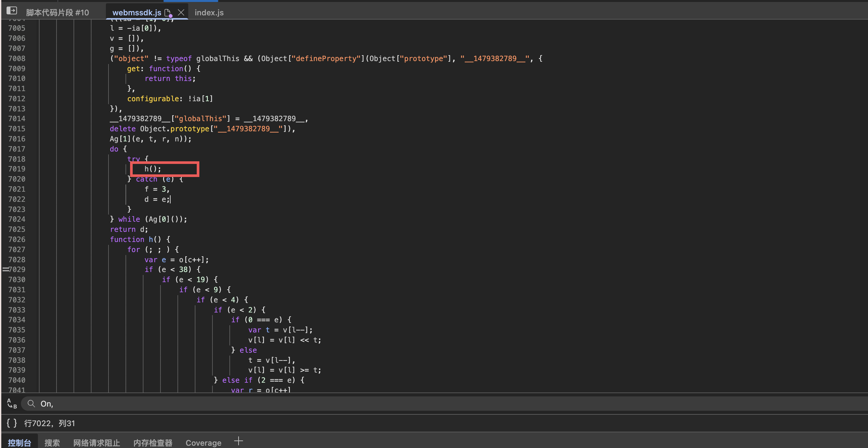Click 'if (e < 19) {' code line
The width and height of the screenshot is (868, 448).
190,280
